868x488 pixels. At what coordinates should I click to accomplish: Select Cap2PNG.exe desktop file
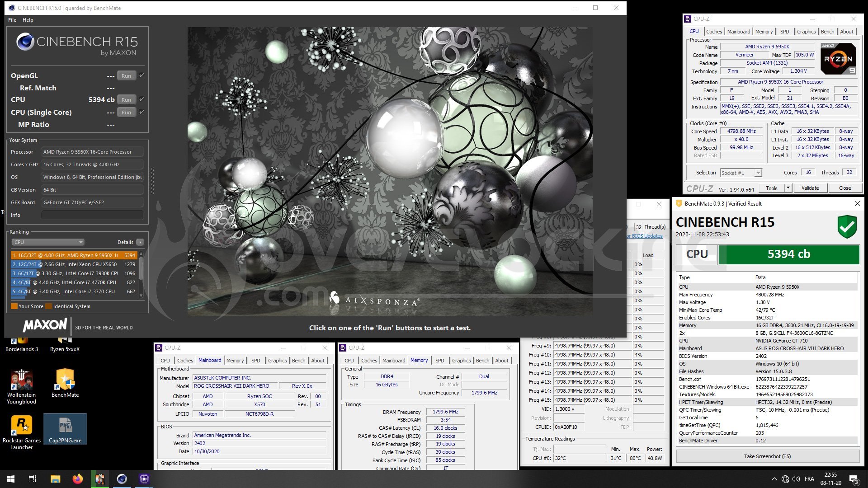[65, 429]
